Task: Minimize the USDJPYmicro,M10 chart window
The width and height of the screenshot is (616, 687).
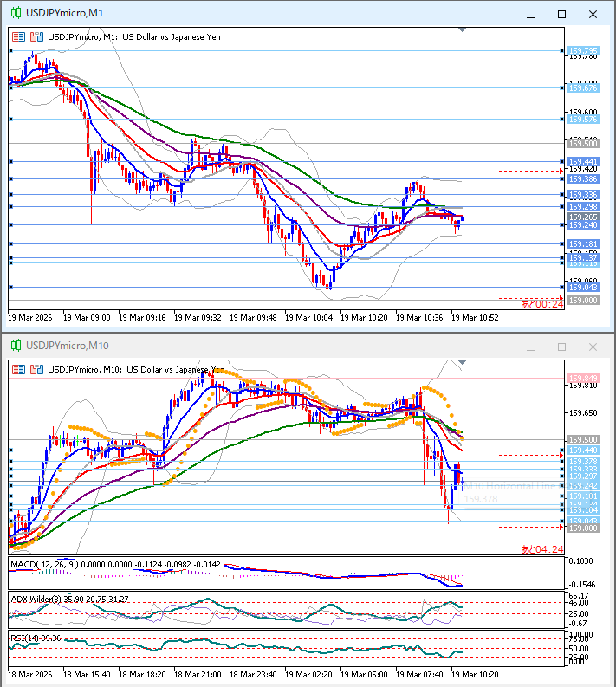Action: (530, 347)
